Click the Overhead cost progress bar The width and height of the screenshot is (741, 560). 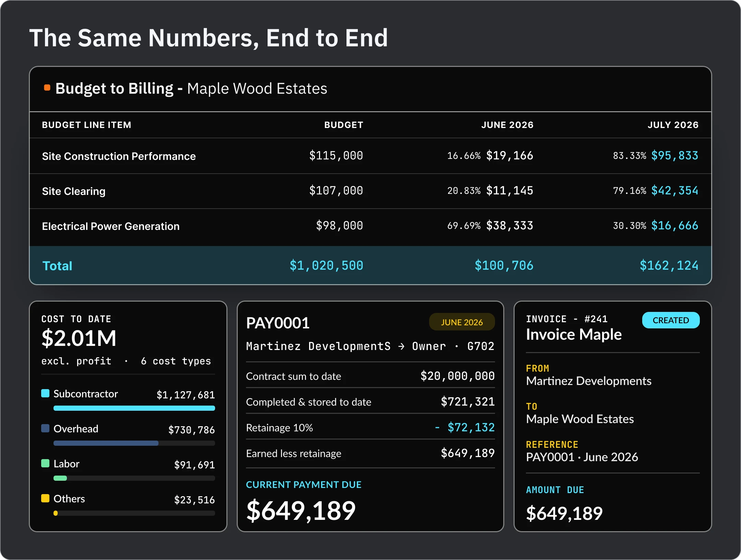[x=134, y=443]
